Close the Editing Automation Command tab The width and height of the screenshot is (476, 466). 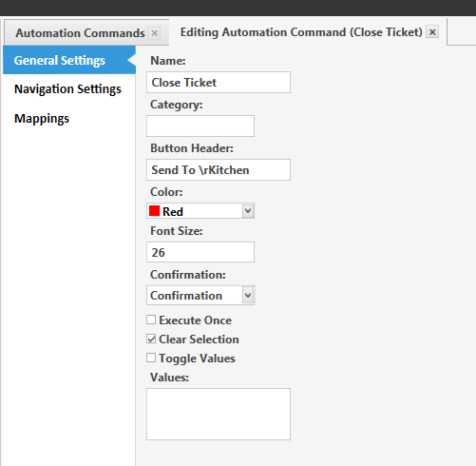coord(432,31)
